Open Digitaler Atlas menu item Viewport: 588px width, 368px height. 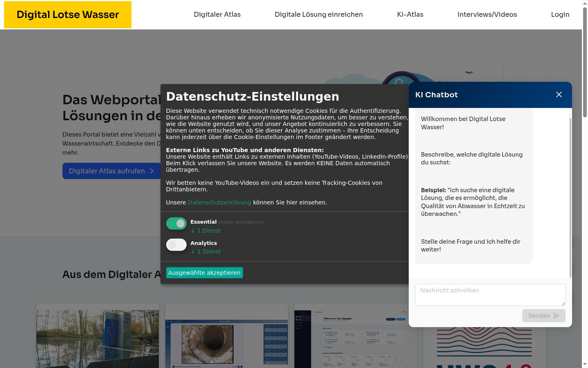pyautogui.click(x=217, y=14)
